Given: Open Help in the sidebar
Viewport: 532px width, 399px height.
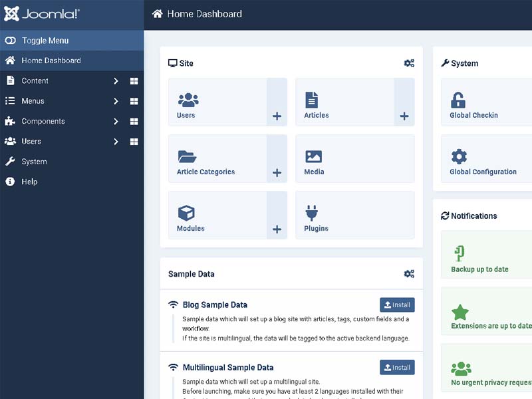Looking at the screenshot, I should tap(72, 182).
